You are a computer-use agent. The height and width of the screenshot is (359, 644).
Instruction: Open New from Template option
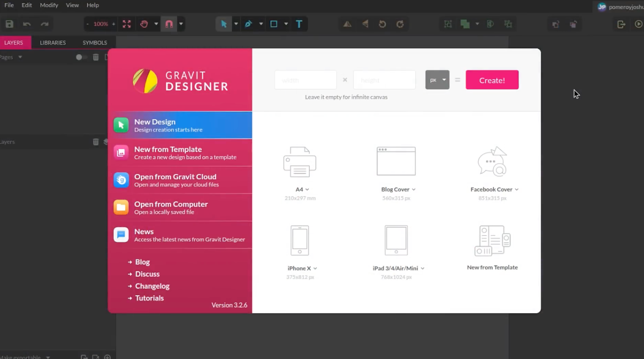coord(180,153)
